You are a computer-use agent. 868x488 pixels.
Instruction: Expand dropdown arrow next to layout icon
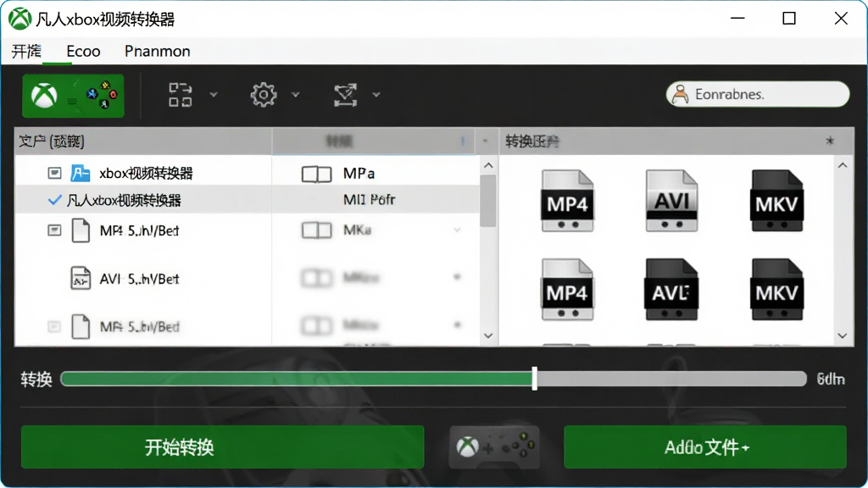click(213, 95)
